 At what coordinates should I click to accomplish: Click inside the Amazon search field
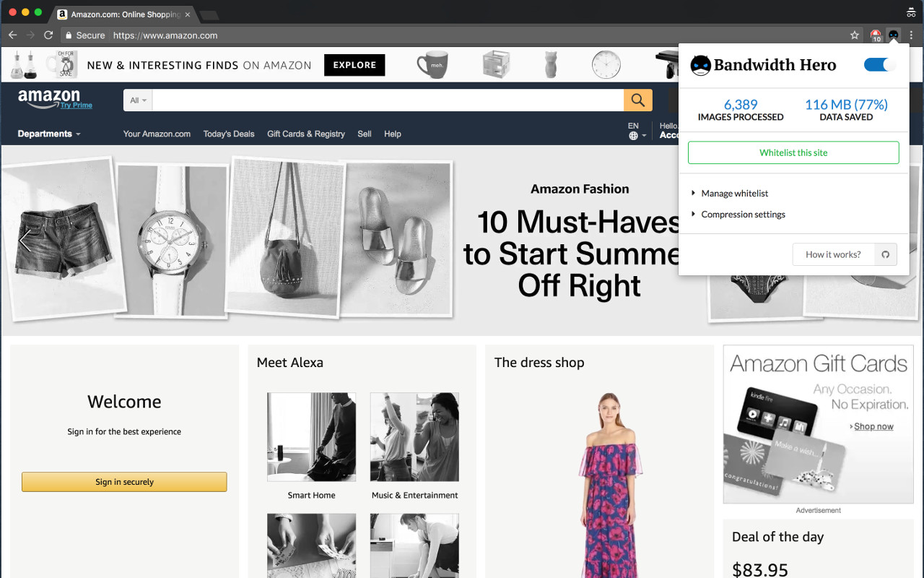[x=388, y=100]
